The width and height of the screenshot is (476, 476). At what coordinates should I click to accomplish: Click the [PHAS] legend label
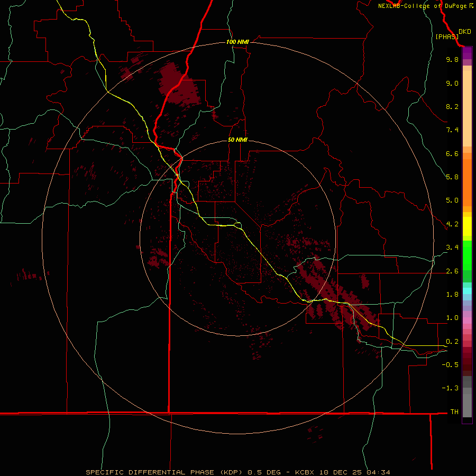(447, 36)
